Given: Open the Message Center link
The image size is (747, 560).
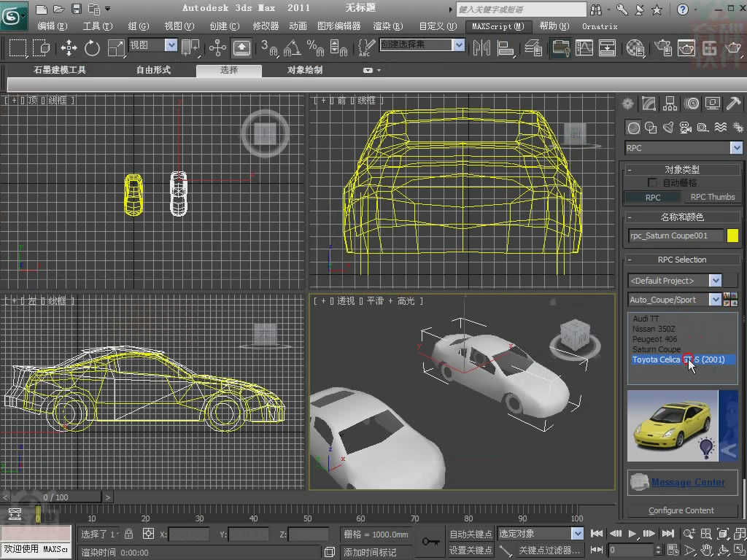Looking at the screenshot, I should [x=688, y=483].
